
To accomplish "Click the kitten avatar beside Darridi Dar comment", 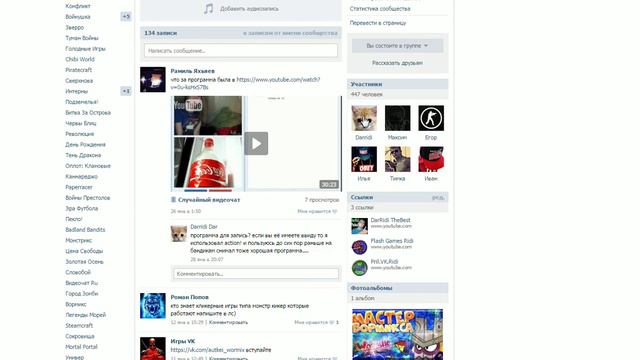I will coord(179,233).
